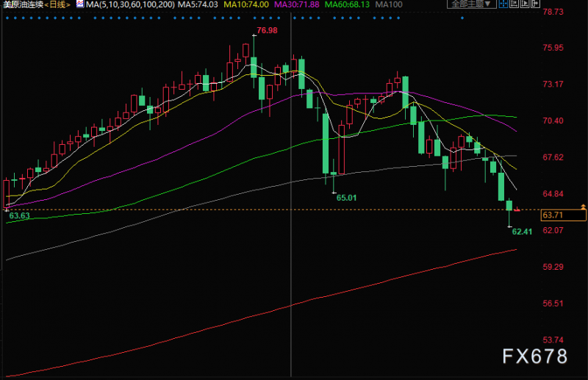588x380 pixels.
Task: Click the MA5:74.03 value label
Action: tap(198, 4)
